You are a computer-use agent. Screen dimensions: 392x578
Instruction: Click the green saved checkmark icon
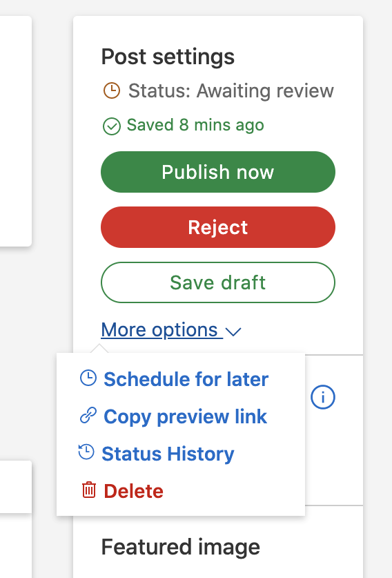click(x=112, y=126)
